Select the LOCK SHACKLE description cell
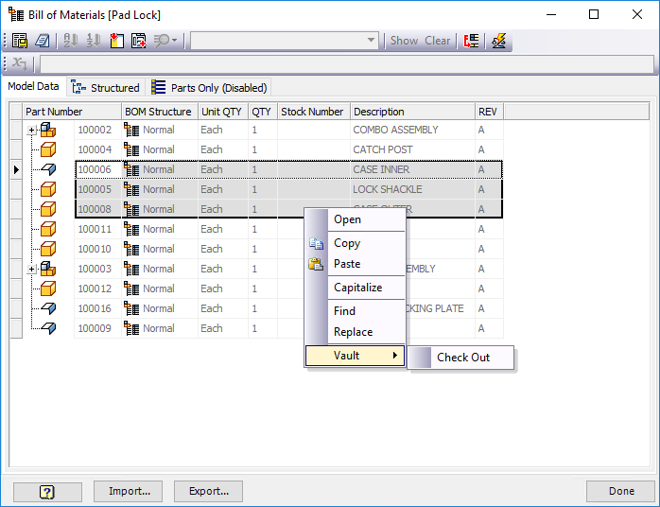Viewport: 660px width, 507px height. click(412, 189)
